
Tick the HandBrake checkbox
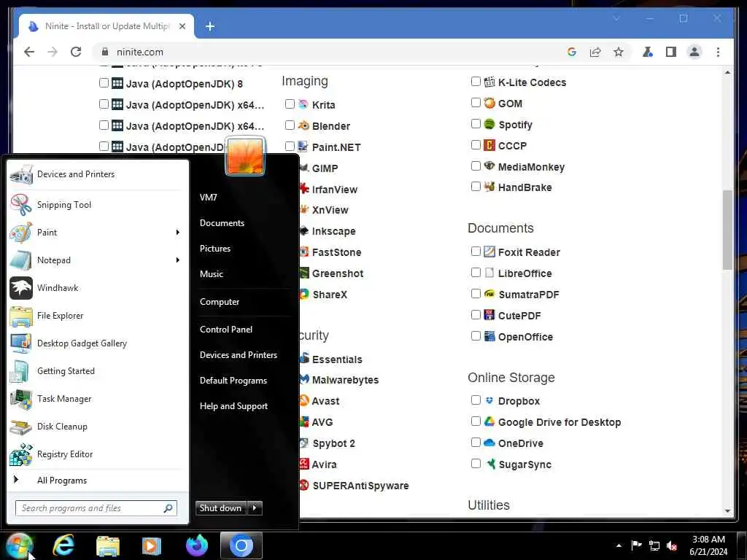pyautogui.click(x=476, y=186)
